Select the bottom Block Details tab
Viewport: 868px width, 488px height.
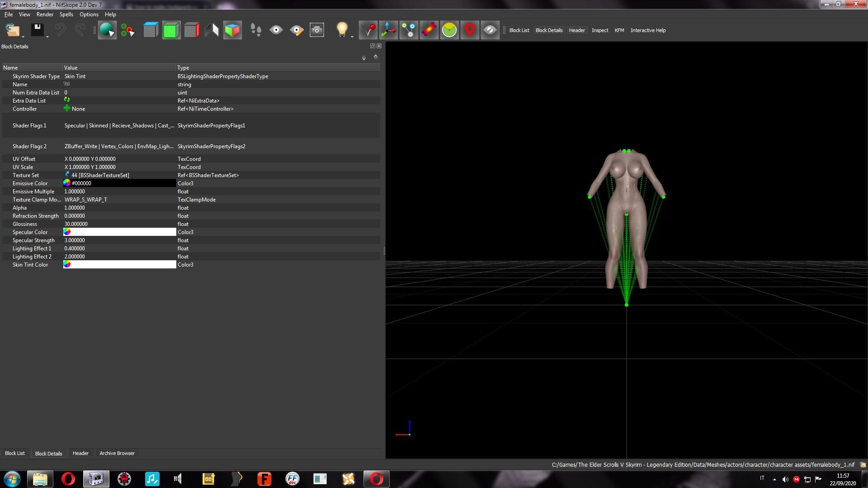pyautogui.click(x=48, y=453)
